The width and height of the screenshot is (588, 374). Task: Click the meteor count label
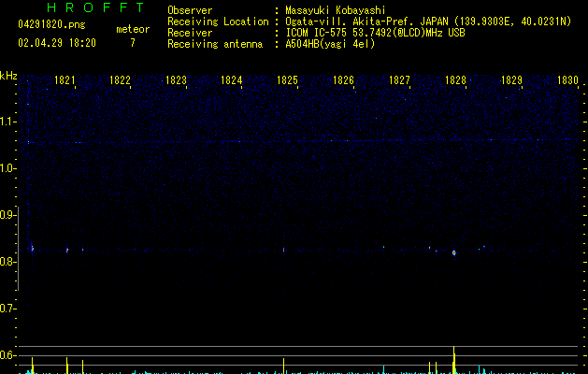[x=133, y=29]
